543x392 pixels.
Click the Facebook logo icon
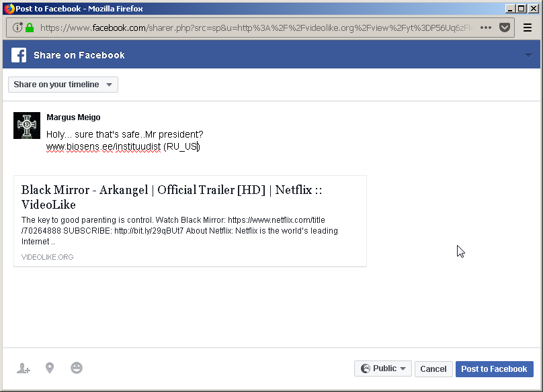tap(19, 55)
